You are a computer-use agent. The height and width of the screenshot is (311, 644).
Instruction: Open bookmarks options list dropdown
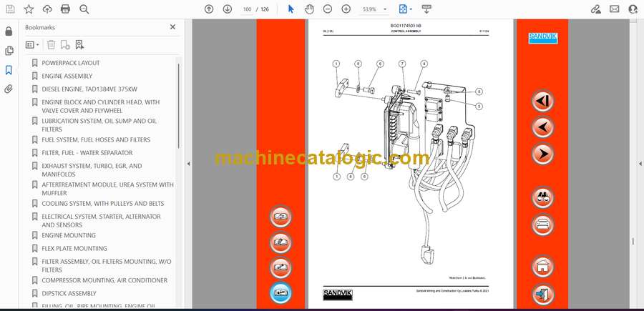tap(32, 45)
